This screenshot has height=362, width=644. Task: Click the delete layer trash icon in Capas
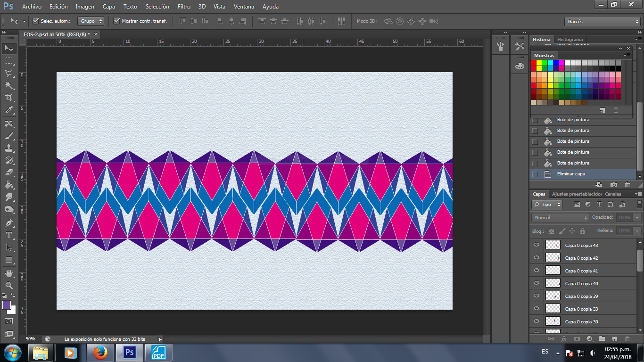click(627, 338)
